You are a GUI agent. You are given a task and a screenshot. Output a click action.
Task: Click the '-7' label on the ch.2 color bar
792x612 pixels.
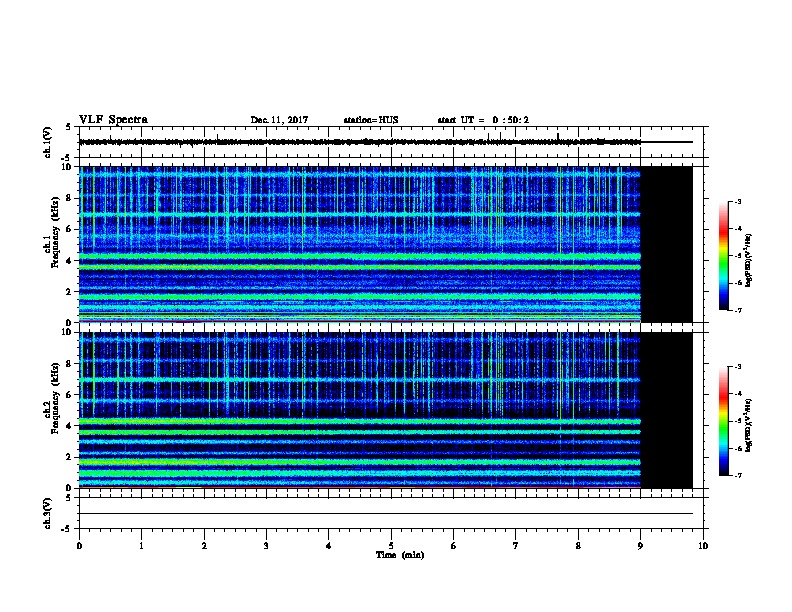pyautogui.click(x=737, y=475)
